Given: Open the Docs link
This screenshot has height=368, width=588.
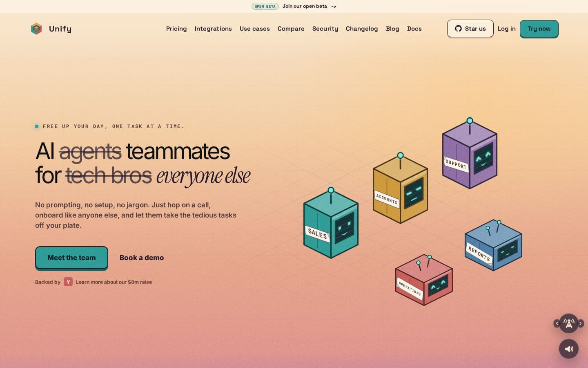Looking at the screenshot, I should (414, 29).
